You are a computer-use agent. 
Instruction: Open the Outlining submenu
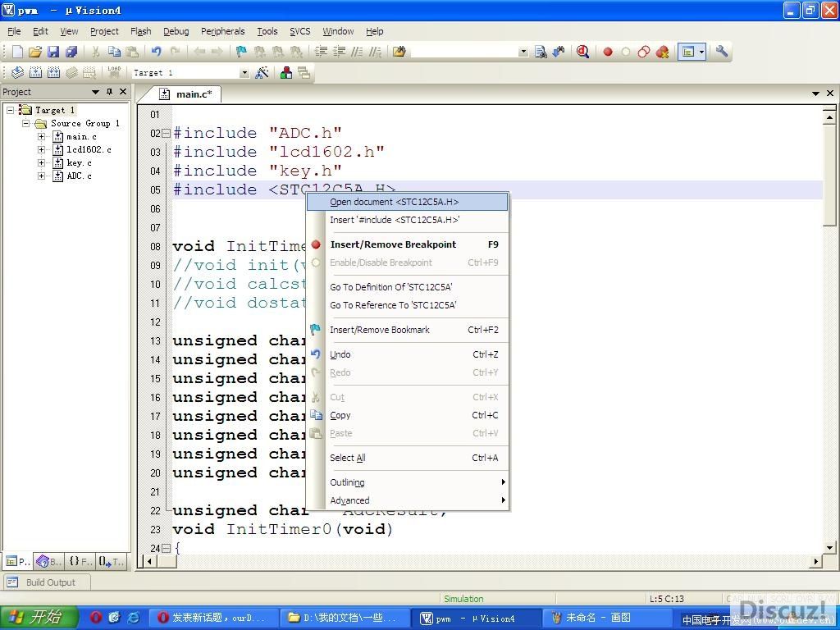(x=407, y=482)
